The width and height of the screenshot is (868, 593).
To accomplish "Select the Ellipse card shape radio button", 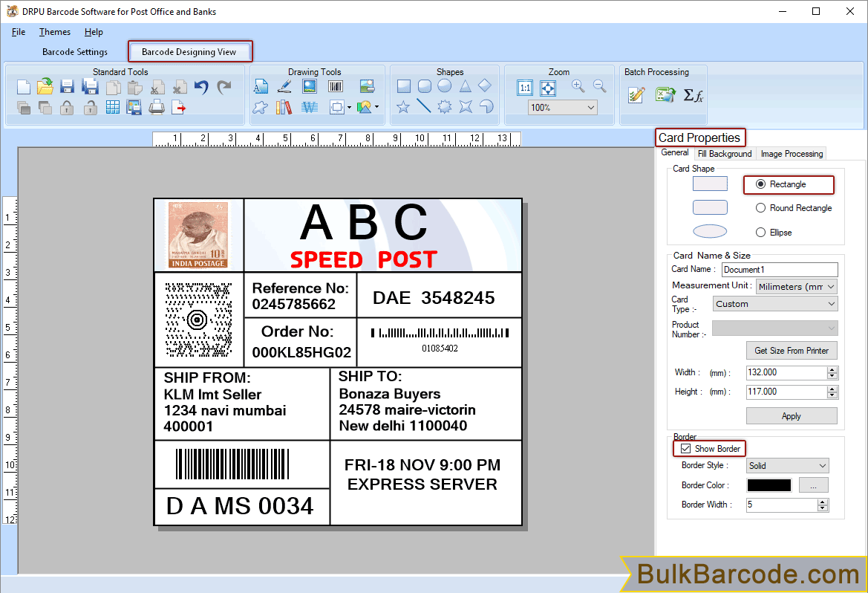I will (x=760, y=232).
